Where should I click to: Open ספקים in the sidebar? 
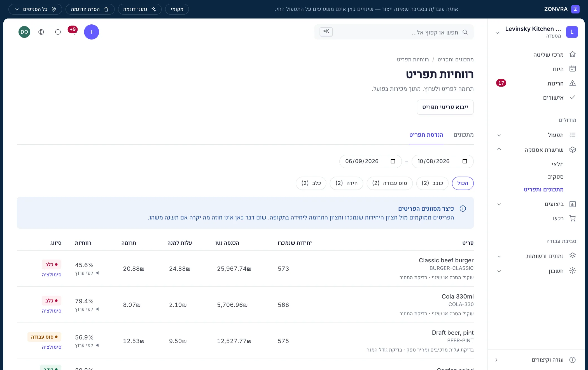pos(555,177)
